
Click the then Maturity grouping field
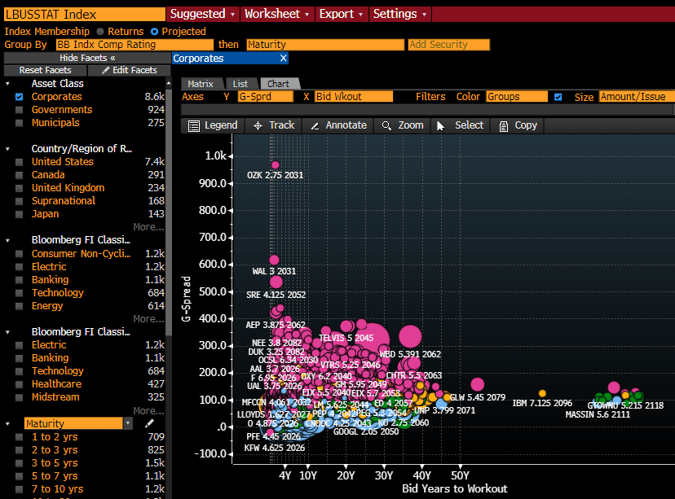point(325,44)
